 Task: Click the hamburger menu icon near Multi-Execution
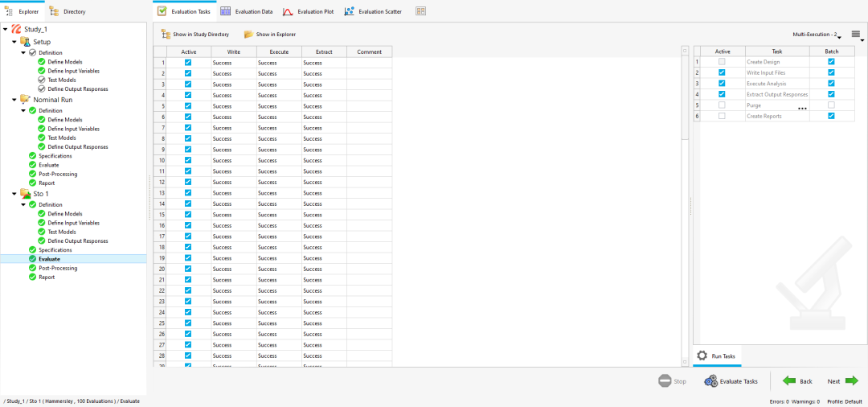coord(856,34)
